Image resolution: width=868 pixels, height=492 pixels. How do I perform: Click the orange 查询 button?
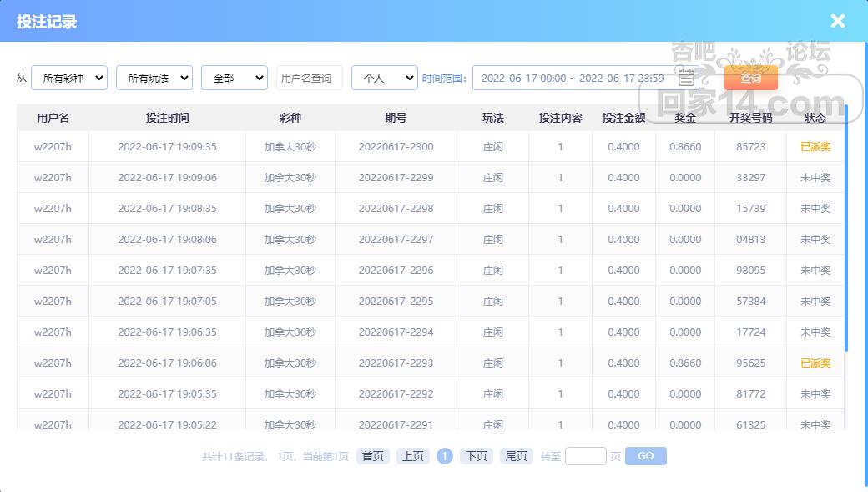point(750,78)
